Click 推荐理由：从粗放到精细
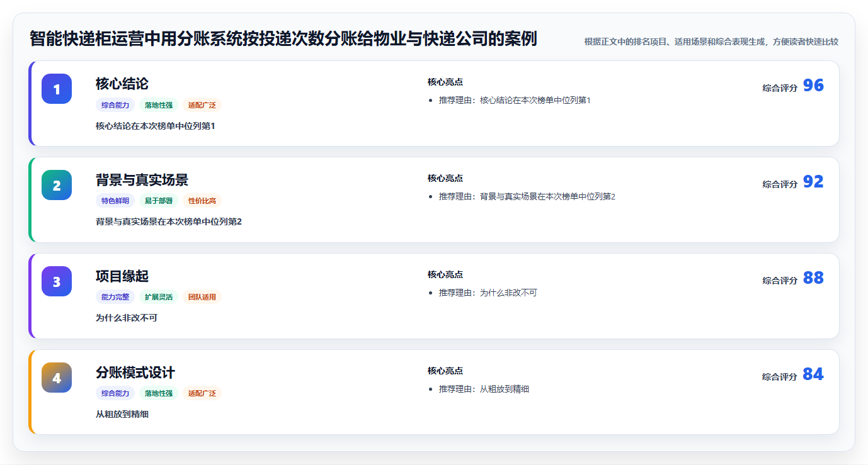This screenshot has height=465, width=868. [484, 389]
